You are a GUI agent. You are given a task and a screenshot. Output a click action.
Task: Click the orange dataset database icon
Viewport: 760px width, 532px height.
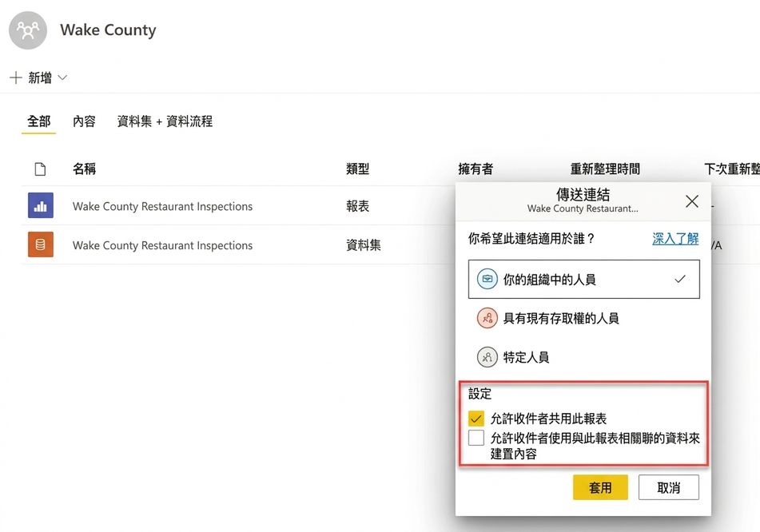(41, 244)
